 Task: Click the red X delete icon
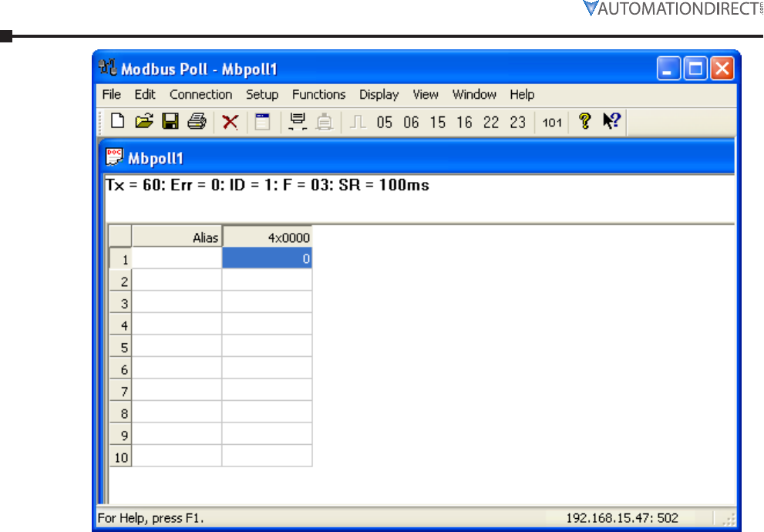230,122
